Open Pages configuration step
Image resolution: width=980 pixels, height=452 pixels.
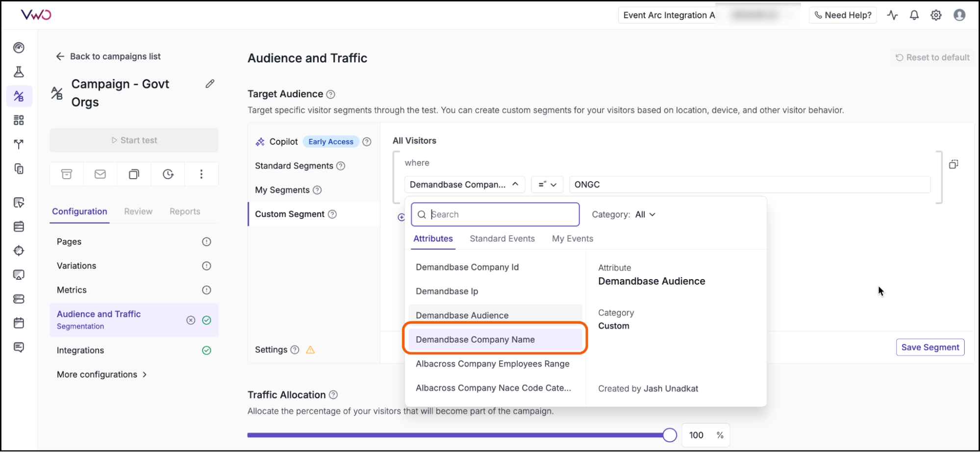pyautogui.click(x=134, y=241)
